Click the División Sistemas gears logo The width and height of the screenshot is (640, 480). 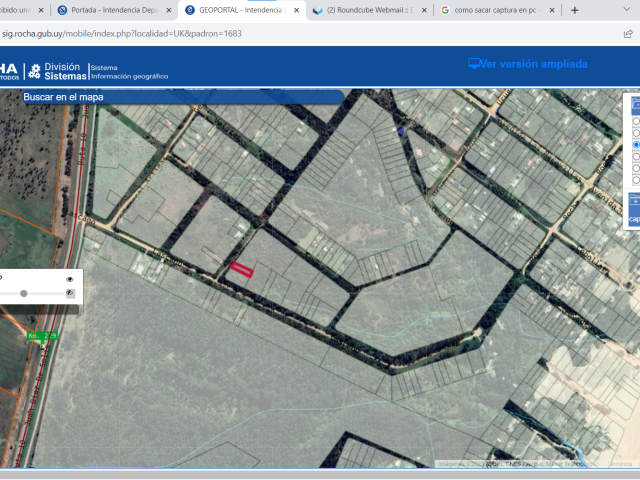coord(35,71)
